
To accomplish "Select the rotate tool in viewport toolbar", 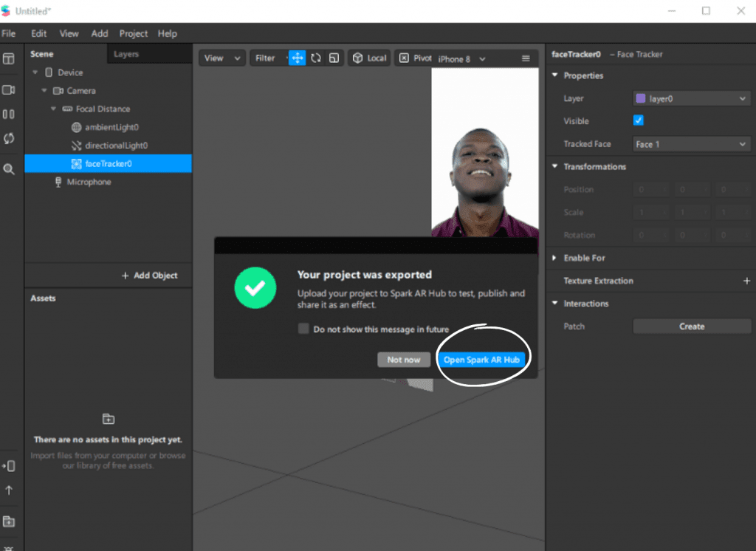I will point(316,58).
